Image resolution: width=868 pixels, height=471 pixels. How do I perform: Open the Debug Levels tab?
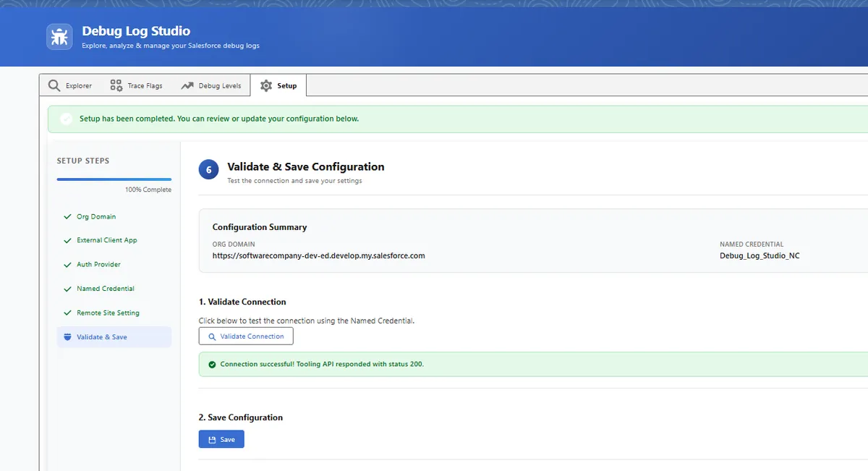click(210, 85)
